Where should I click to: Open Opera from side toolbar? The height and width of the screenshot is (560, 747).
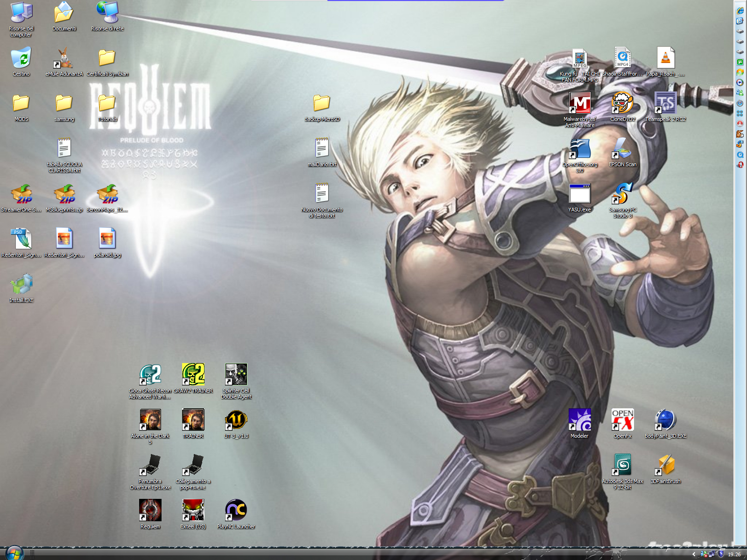click(x=740, y=165)
